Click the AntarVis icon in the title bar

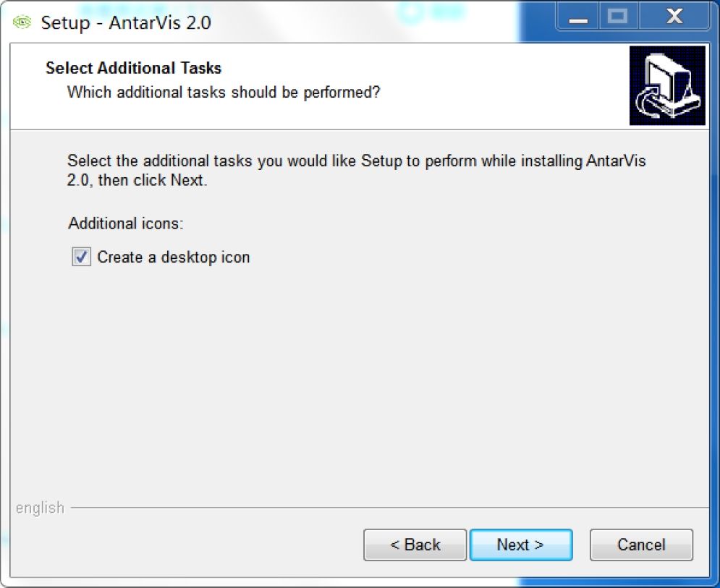pyautogui.click(x=23, y=21)
